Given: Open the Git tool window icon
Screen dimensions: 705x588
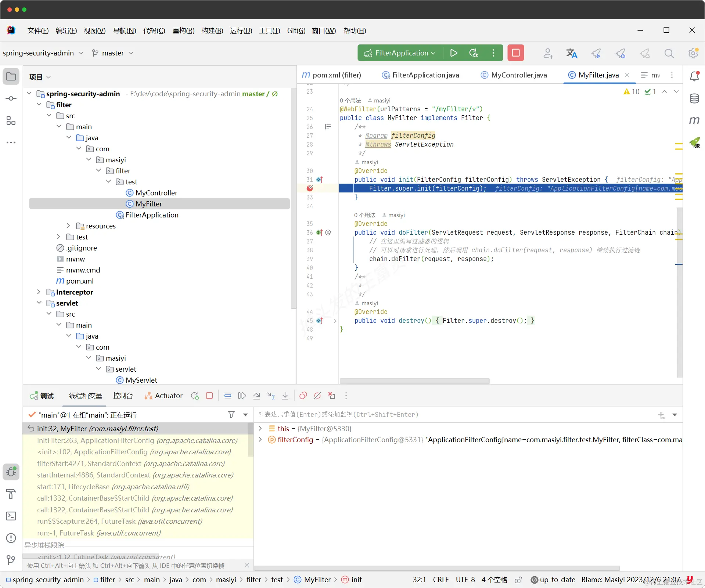Looking at the screenshot, I should tap(11, 560).
